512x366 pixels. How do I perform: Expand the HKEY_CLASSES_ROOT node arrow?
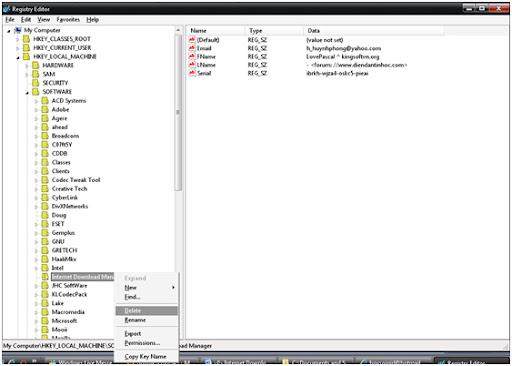click(18, 39)
